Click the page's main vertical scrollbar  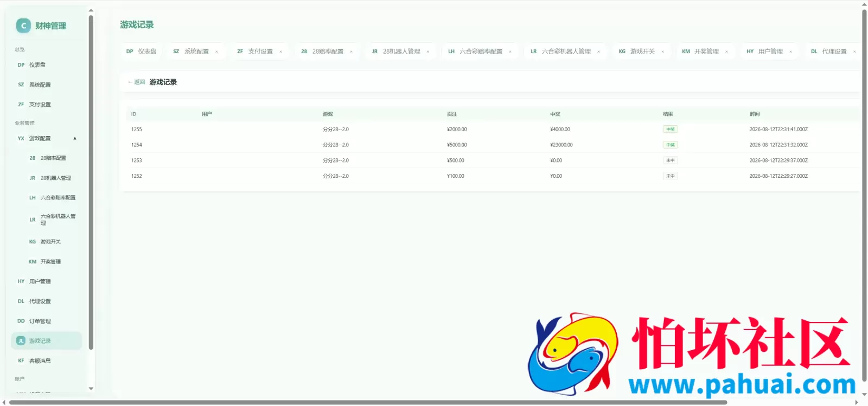864,195
